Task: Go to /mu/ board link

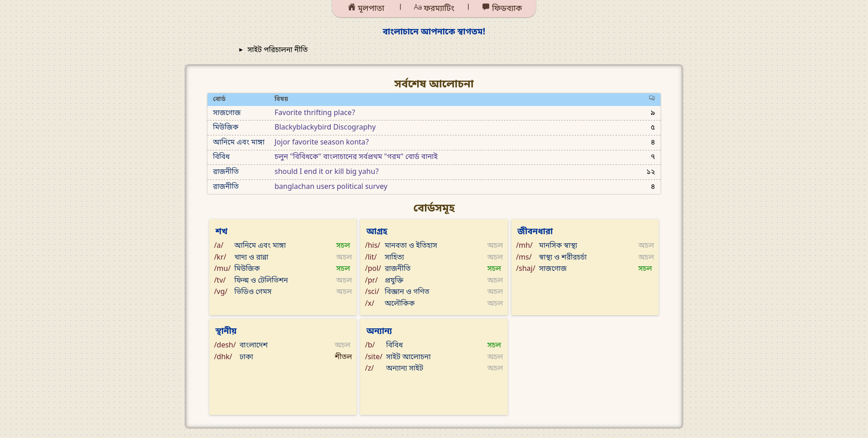Action: (x=222, y=268)
